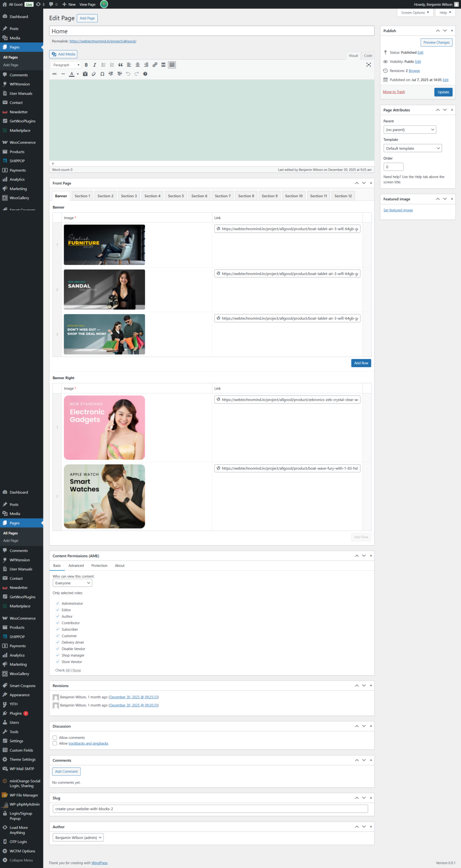Insert a special character (Omega icon)
The height and width of the screenshot is (868, 461).
[x=102, y=74]
